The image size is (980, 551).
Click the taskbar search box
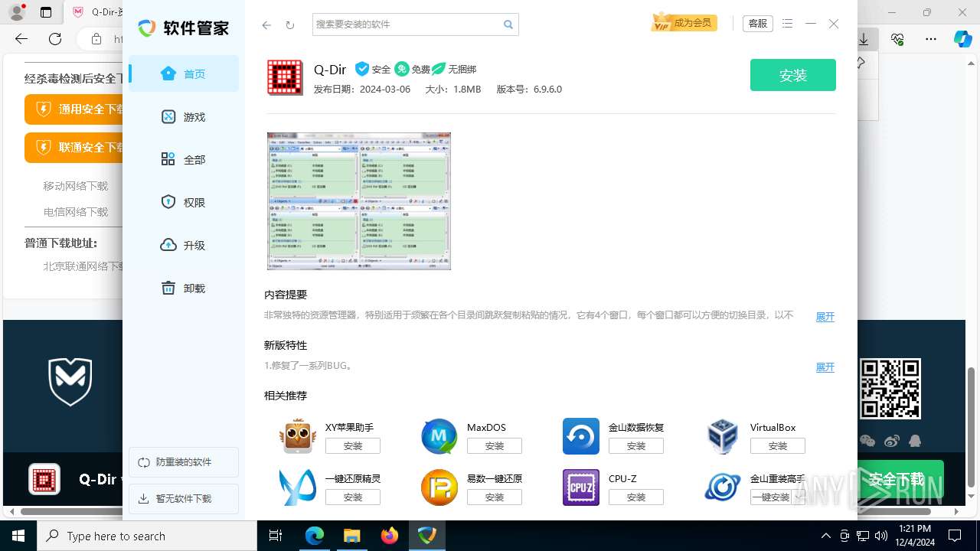(147, 536)
